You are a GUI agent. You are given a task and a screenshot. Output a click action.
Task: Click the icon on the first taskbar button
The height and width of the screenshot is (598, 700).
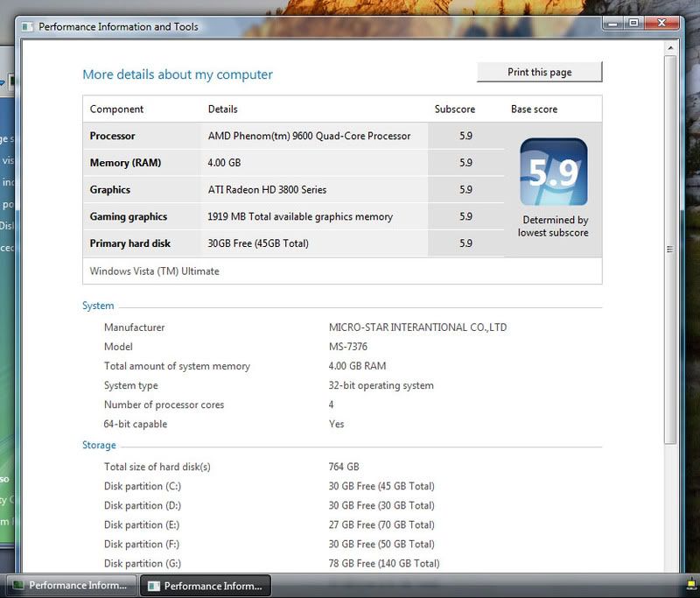17,586
